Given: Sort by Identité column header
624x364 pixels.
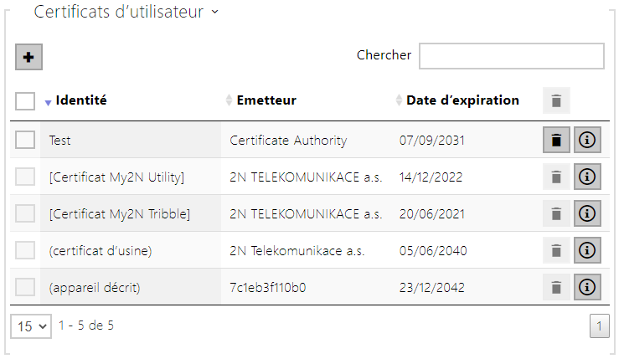Looking at the screenshot, I should [x=75, y=100].
